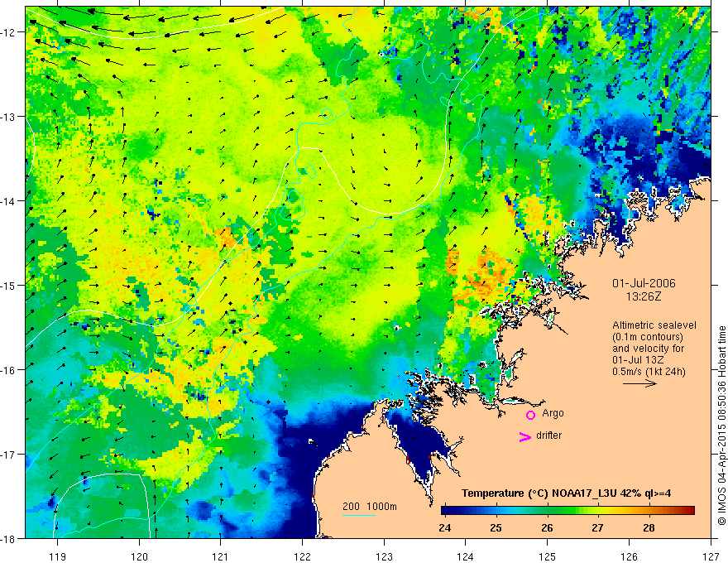Click the color bar value 25
Screen dimensions: 728x563
496,527
